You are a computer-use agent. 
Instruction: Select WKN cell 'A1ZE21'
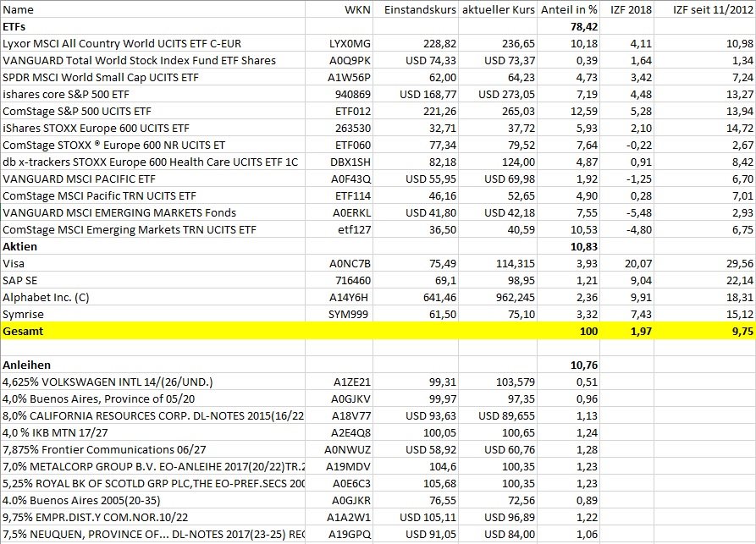pos(339,382)
